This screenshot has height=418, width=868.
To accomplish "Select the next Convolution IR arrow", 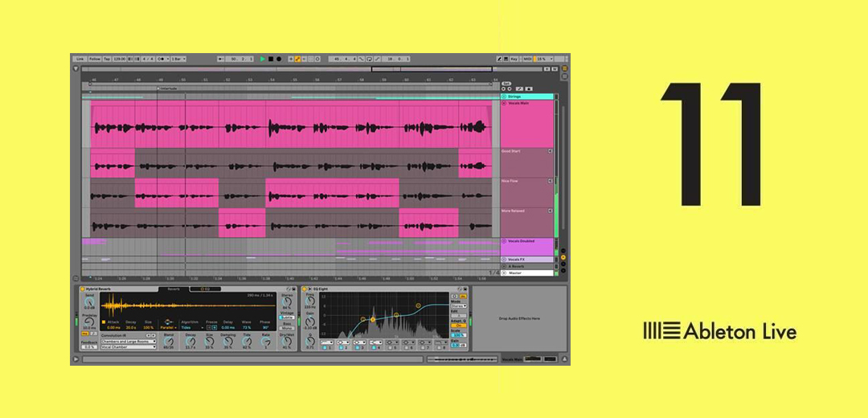I will point(154,335).
